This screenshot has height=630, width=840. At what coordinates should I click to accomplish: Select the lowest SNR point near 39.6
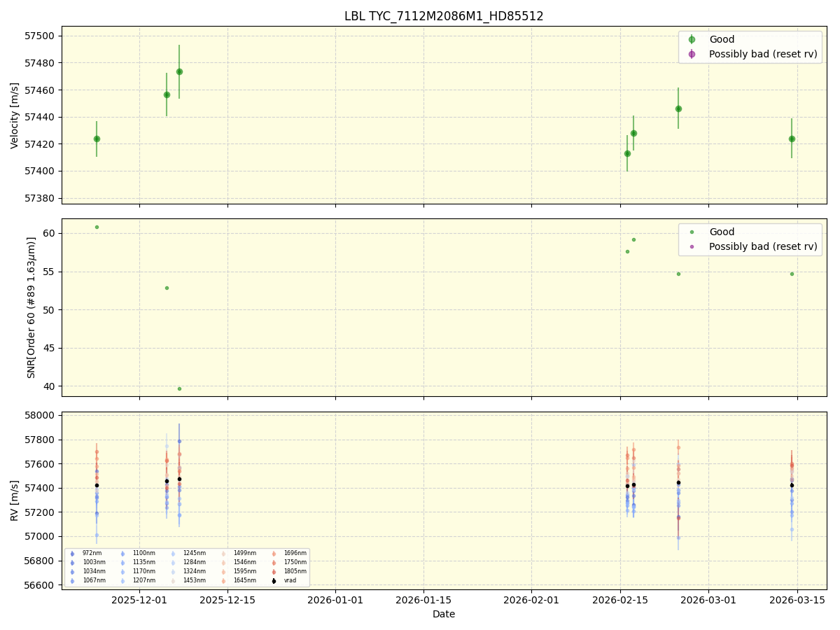tap(179, 388)
